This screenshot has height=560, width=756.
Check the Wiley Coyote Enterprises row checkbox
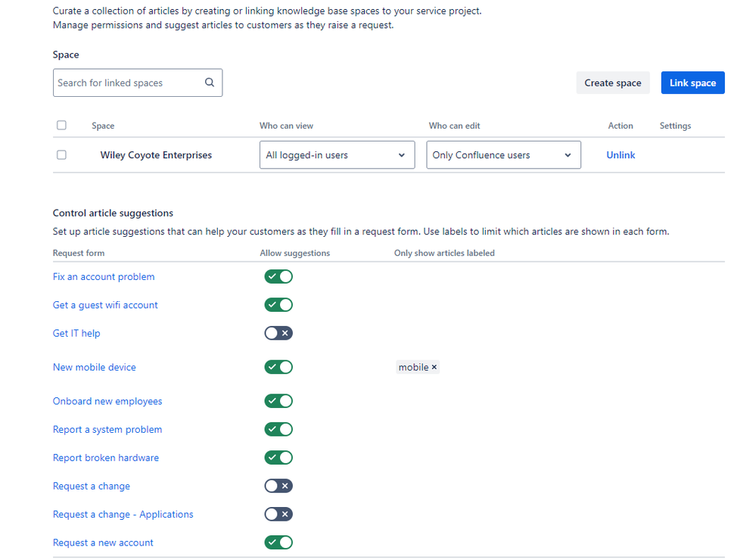tap(61, 155)
